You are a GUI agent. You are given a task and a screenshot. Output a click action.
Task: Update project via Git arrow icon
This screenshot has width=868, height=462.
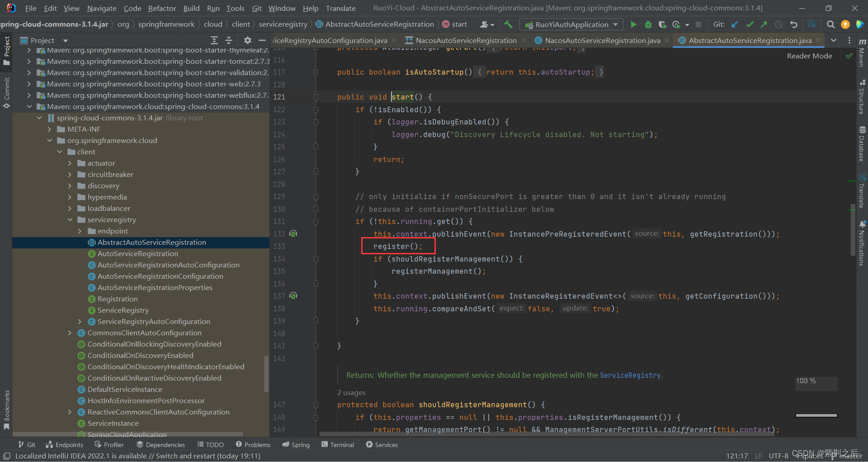tap(735, 24)
